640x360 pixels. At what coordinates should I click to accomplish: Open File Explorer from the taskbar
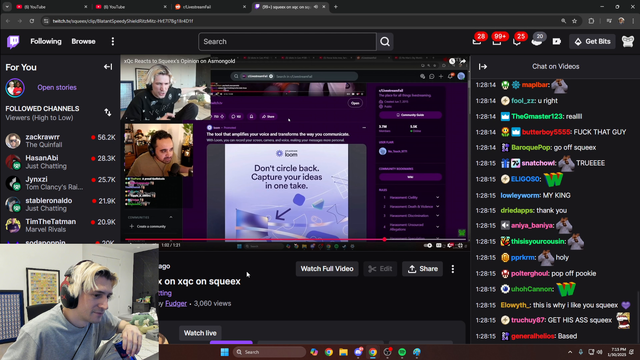pyautogui.click(x=343, y=352)
